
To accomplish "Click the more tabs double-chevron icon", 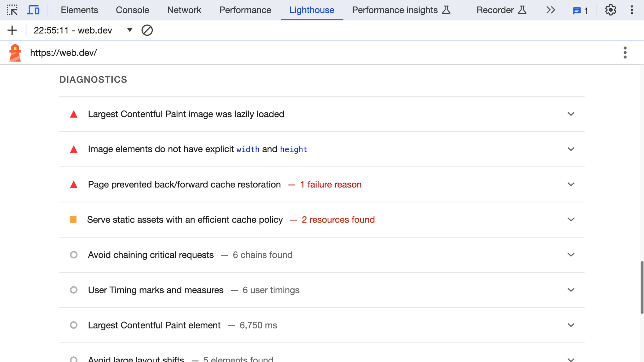I will (550, 10).
